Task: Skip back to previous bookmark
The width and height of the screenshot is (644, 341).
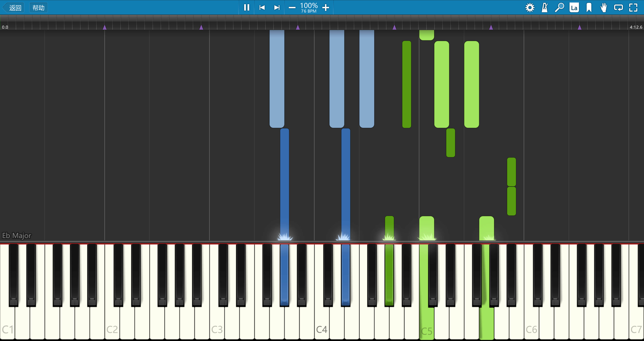Action: pyautogui.click(x=262, y=8)
